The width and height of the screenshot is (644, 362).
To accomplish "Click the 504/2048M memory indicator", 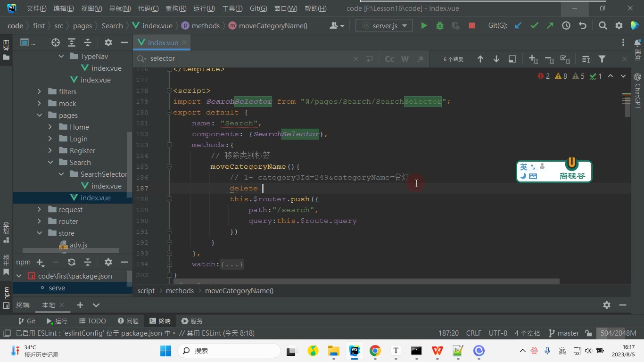I will point(619,333).
